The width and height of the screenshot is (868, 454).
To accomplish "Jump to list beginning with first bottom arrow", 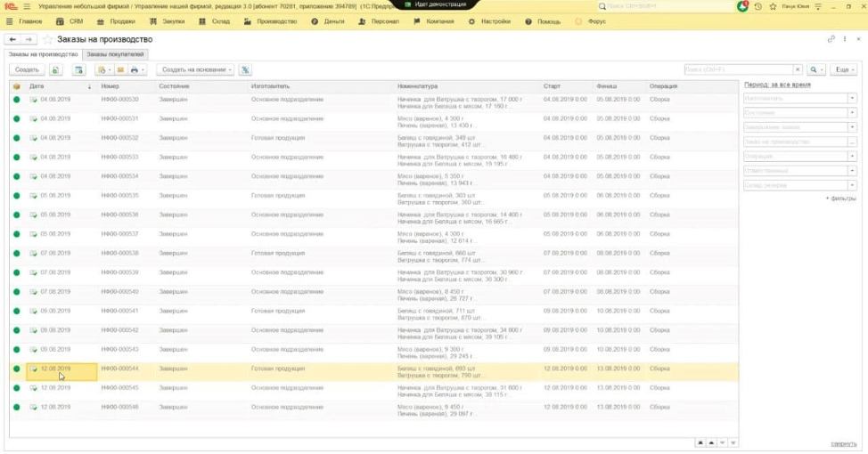I will tap(700, 443).
